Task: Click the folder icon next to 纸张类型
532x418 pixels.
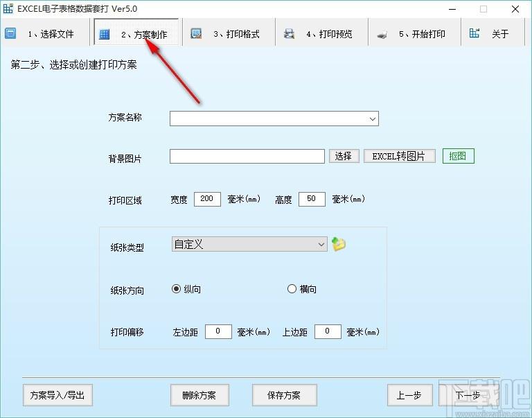Action: tap(338, 244)
